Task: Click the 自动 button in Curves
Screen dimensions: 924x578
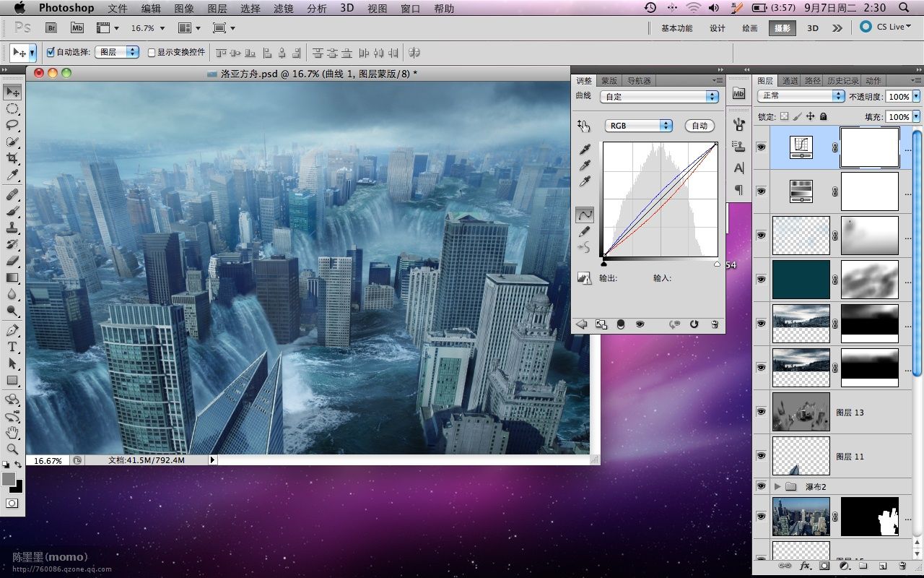Action: tap(699, 126)
